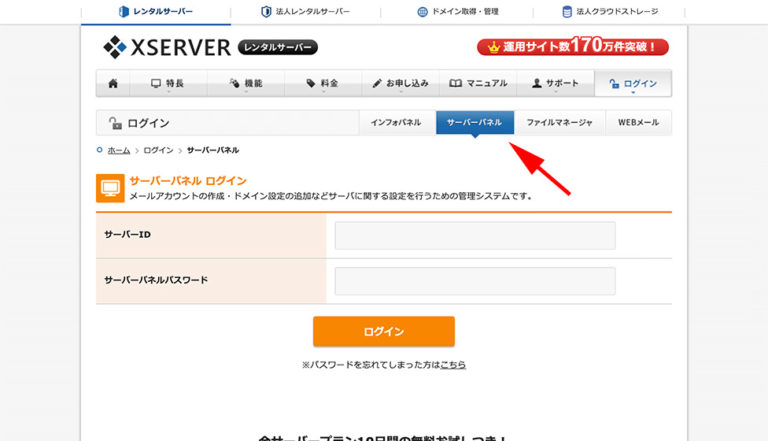Click the tag icon beside 料金

coord(311,83)
